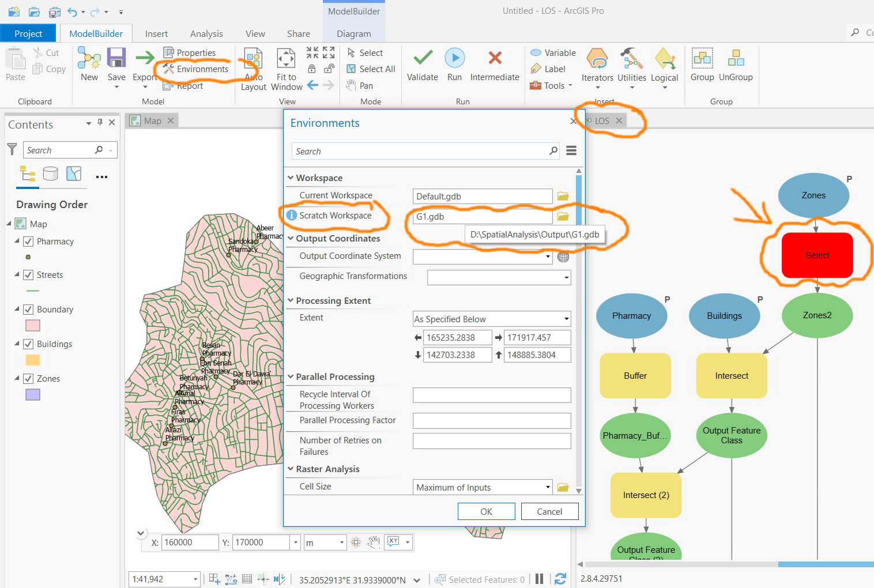This screenshot has width=874, height=588.
Task: Collapse the Workspace section
Action: point(291,178)
